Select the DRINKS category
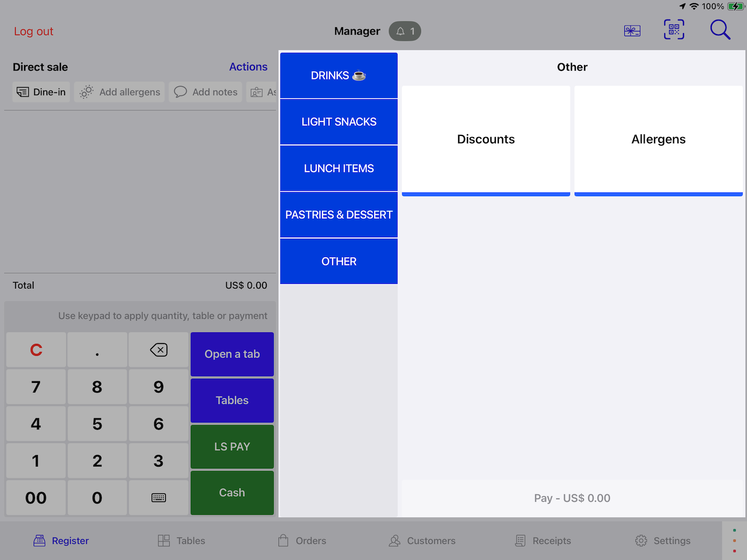This screenshot has width=747, height=560. pyautogui.click(x=338, y=75)
